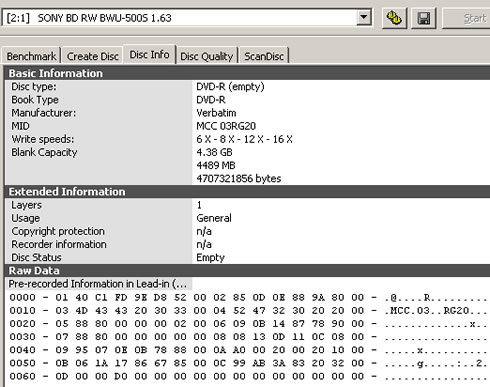Select raw data row at offset 0060
The width and height of the screenshot is (490, 387).
point(247,376)
